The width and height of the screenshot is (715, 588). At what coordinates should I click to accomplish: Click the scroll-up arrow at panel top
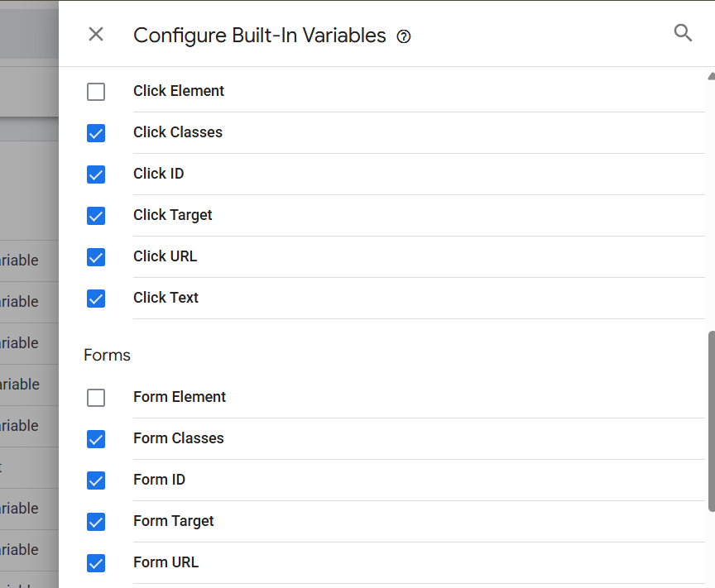tap(711, 77)
